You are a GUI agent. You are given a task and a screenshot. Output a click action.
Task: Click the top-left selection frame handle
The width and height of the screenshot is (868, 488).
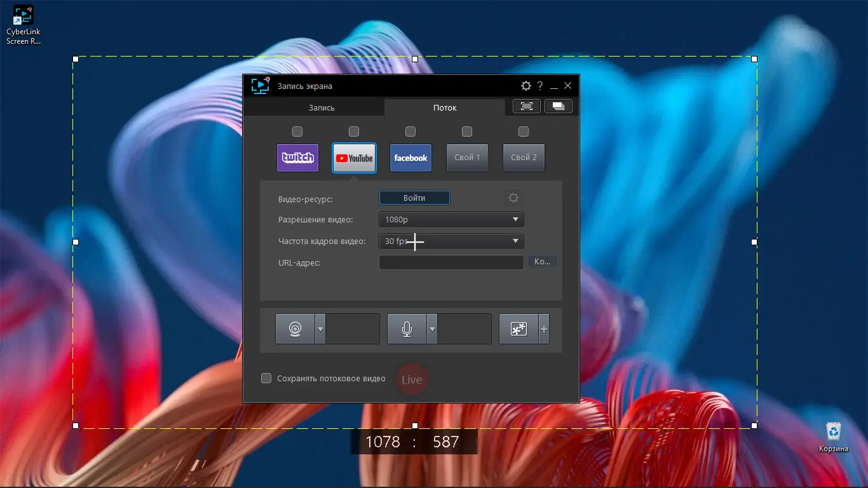point(76,58)
